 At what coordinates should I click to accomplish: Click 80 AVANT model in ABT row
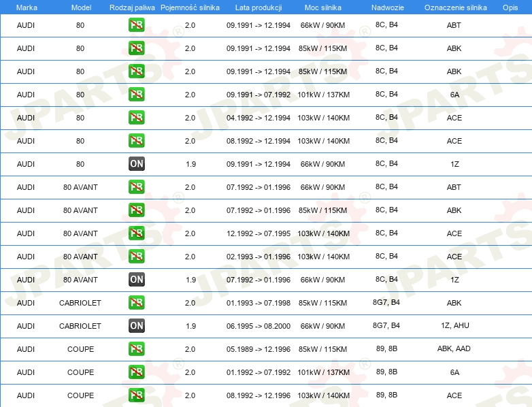(x=80, y=187)
